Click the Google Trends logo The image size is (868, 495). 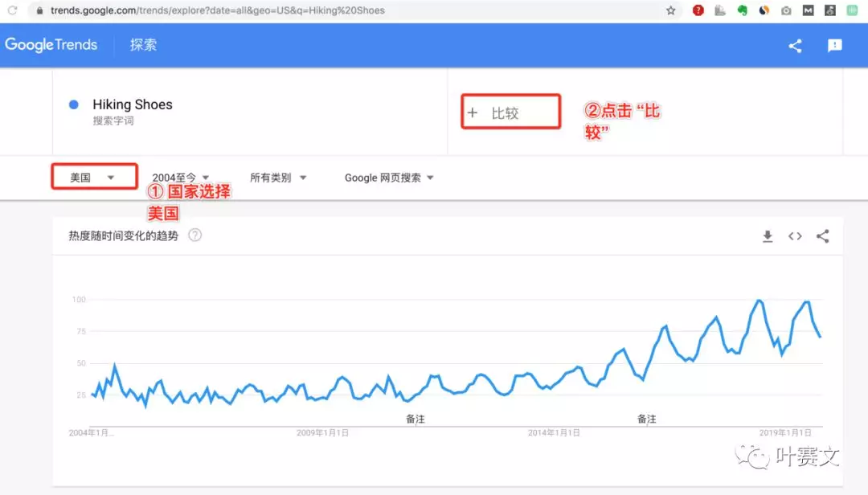[51, 45]
